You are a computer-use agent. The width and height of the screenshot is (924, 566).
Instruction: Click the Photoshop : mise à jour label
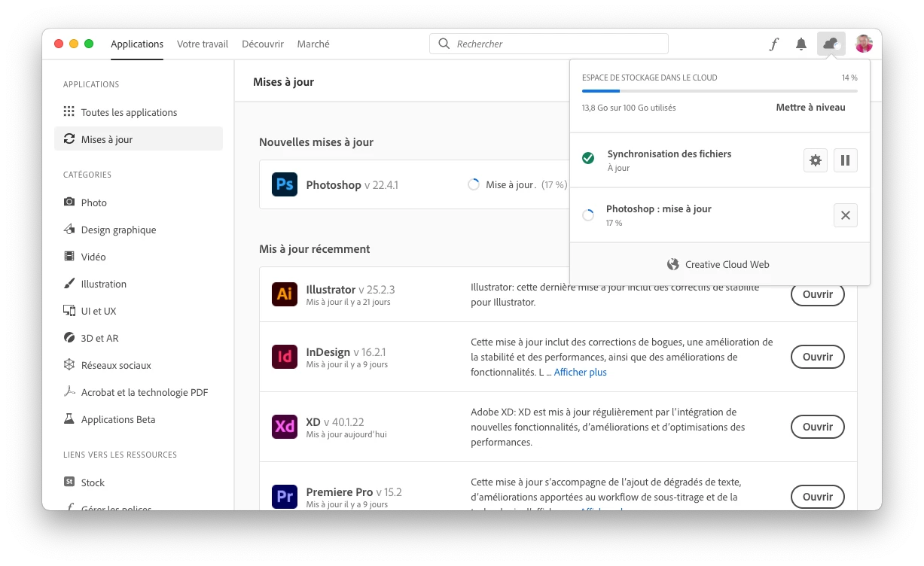[x=659, y=208]
